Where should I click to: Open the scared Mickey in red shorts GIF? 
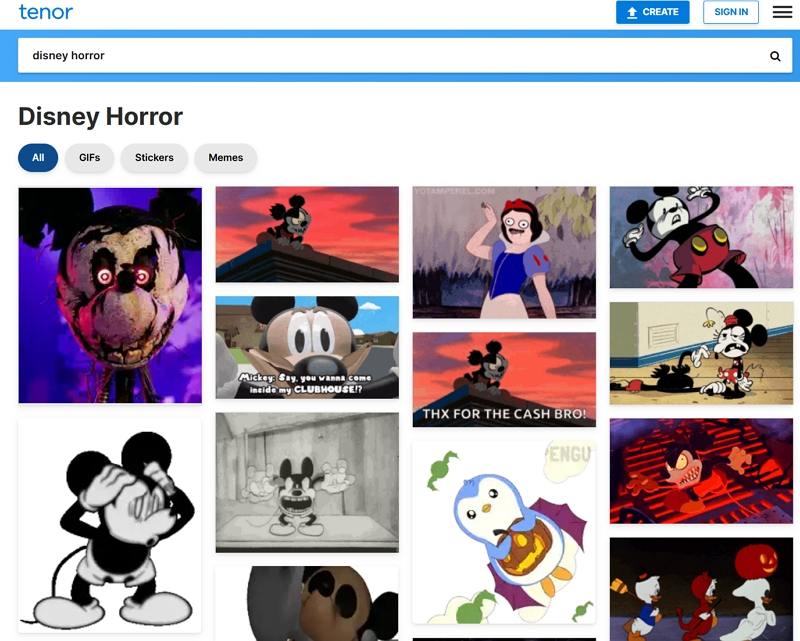(702, 237)
